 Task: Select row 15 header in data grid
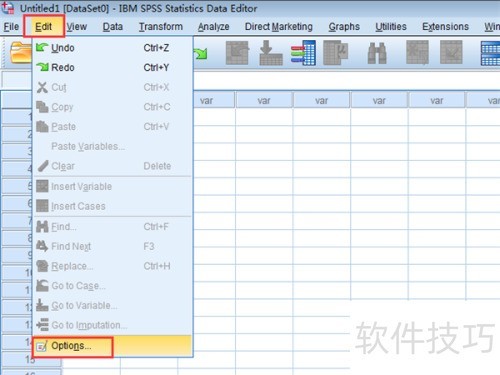click(x=31, y=359)
